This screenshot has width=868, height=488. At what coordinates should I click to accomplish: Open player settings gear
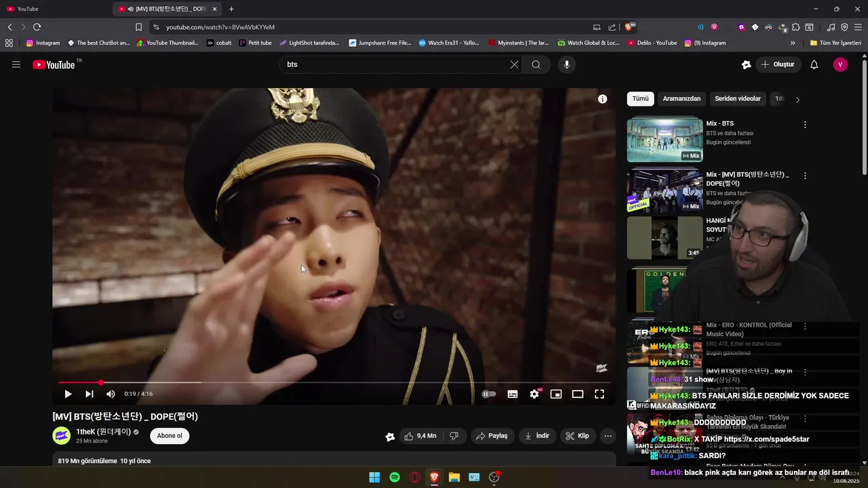[x=534, y=394]
